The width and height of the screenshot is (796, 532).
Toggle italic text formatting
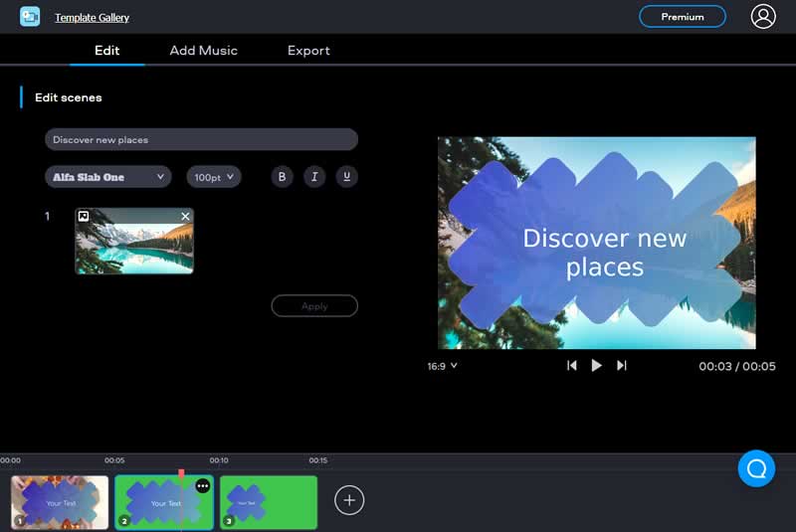click(314, 177)
